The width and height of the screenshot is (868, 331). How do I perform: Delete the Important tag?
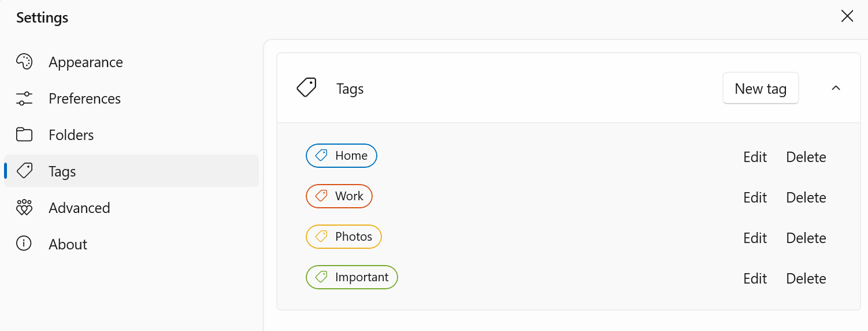click(806, 278)
